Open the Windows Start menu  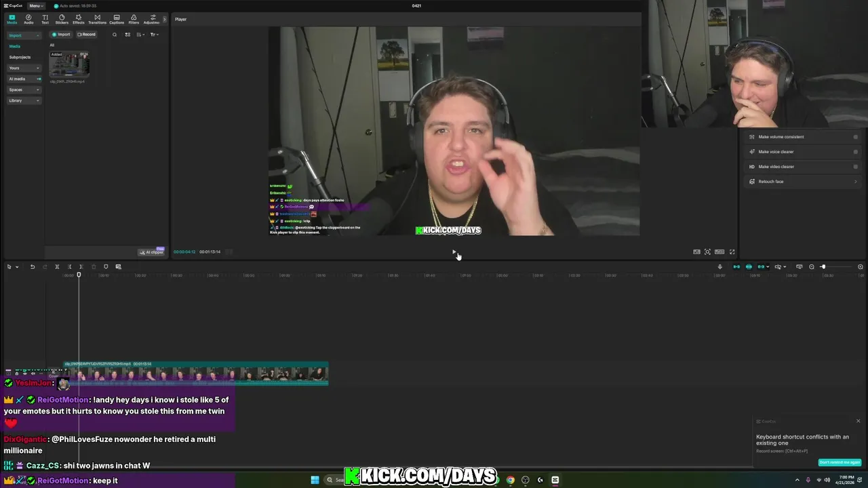click(x=315, y=480)
